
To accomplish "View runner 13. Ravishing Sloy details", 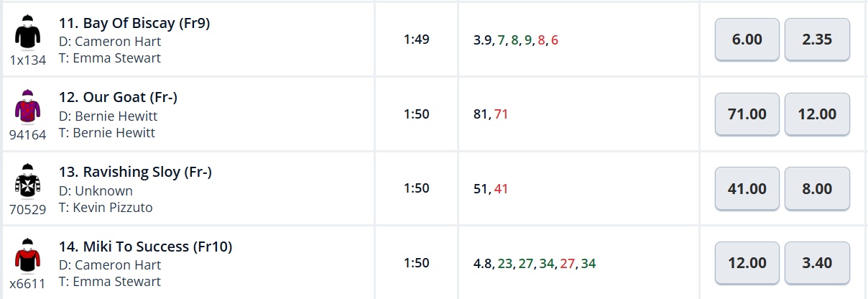I will click(135, 172).
